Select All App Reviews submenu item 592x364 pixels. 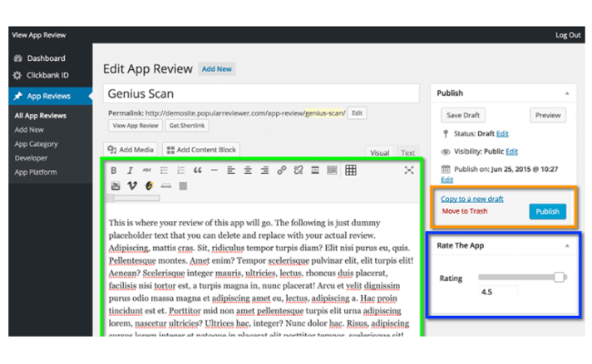40,116
